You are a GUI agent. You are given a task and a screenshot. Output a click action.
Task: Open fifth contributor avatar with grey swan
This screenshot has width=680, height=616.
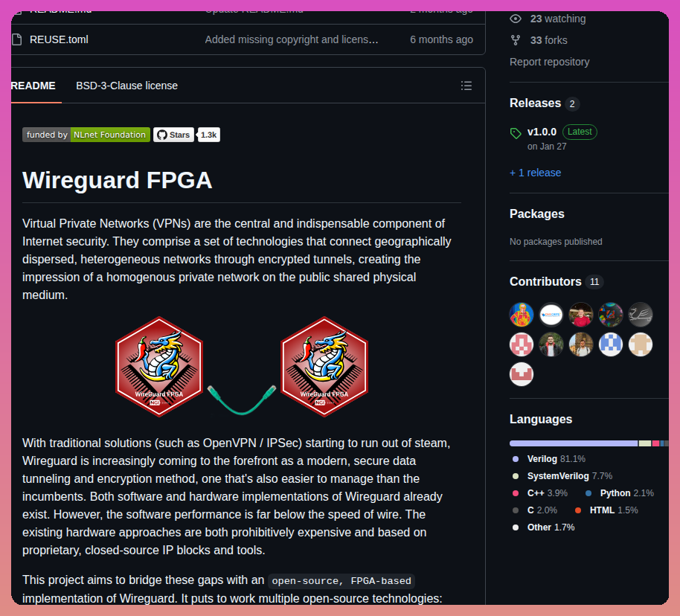pyautogui.click(x=641, y=315)
